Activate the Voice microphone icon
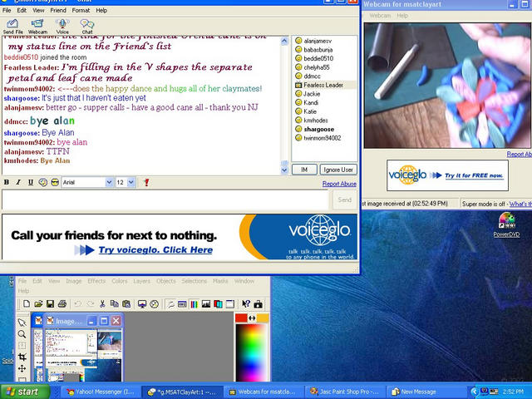Viewport: 532px width, 399px height. (62, 27)
